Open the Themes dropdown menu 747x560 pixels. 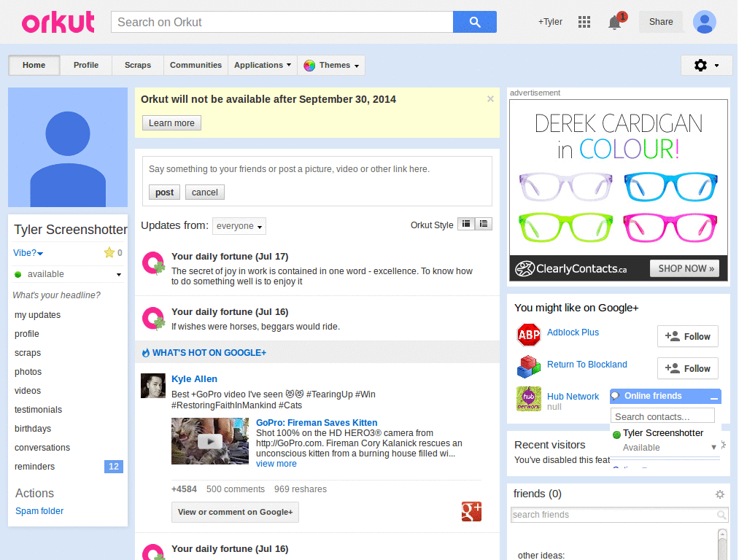[x=331, y=65]
